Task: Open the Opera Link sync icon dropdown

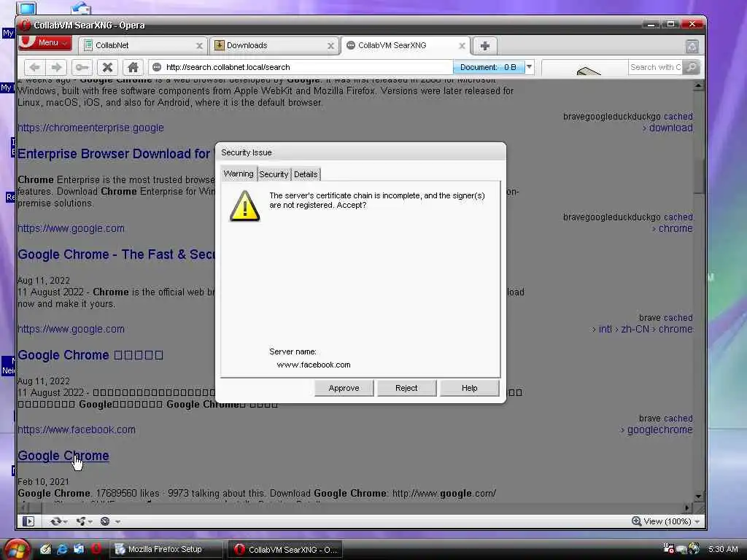Action: point(58,521)
